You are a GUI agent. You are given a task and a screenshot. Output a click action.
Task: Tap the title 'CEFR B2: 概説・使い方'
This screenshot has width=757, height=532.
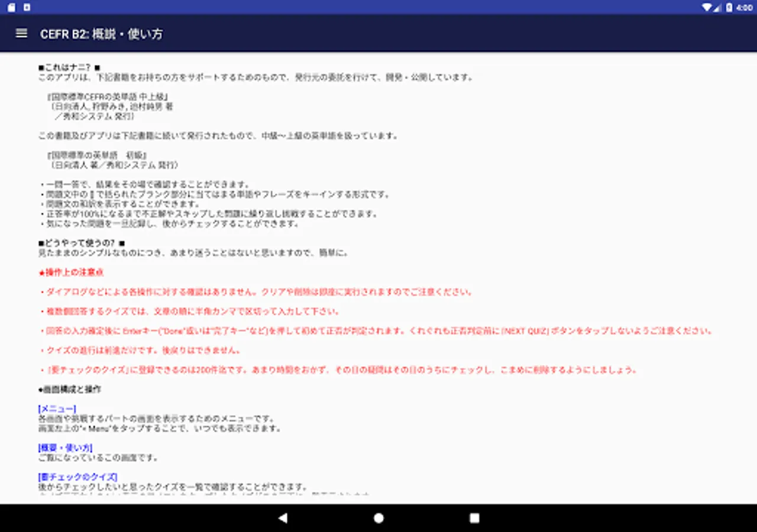tap(101, 34)
